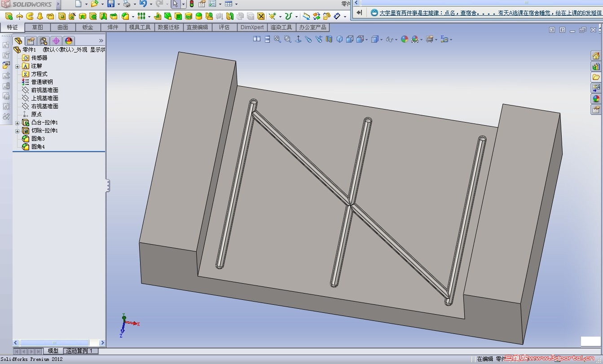Click the Zoom to Area icon

point(288,39)
